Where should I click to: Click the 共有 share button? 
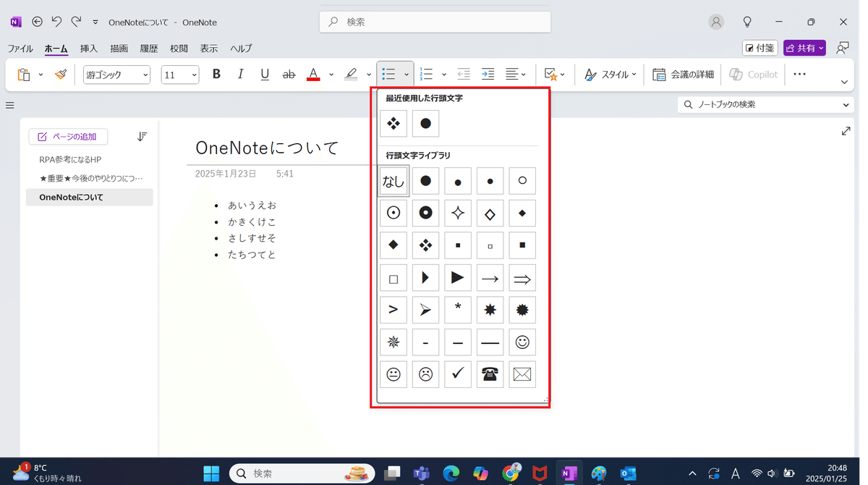coord(804,48)
